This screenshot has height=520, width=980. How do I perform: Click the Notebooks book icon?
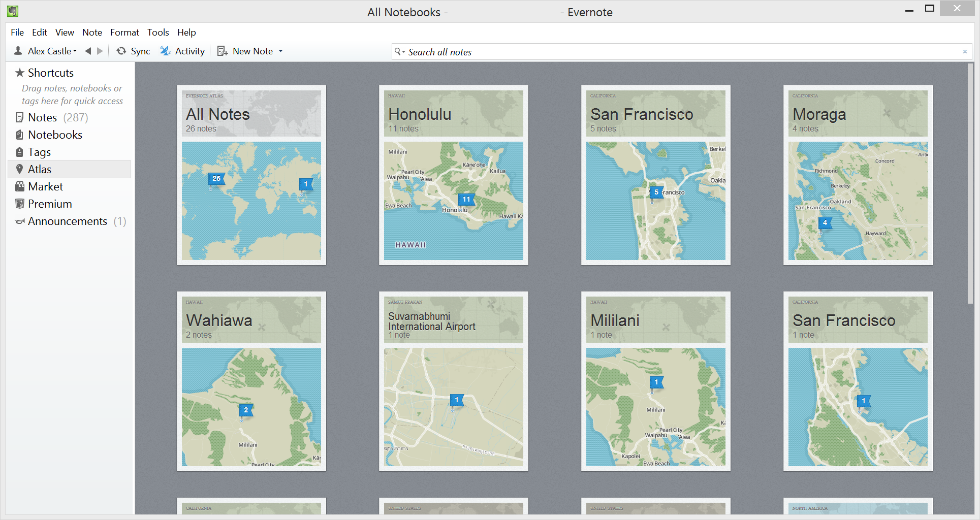pos(20,135)
